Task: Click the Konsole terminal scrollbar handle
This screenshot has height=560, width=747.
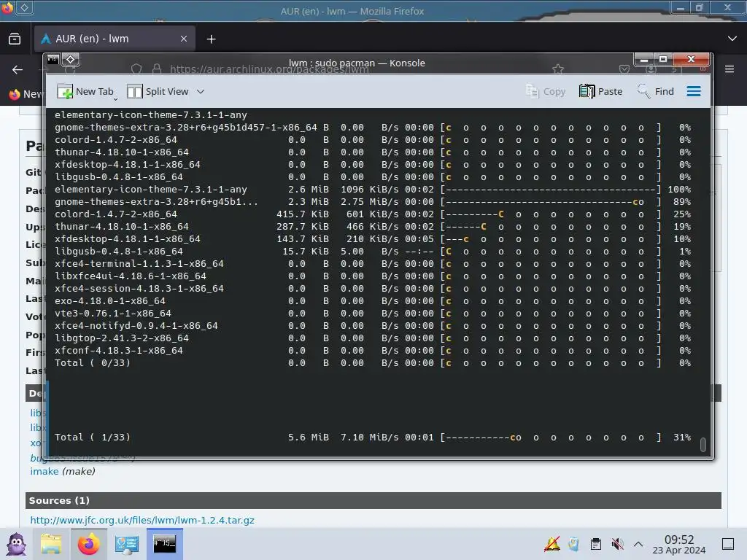Action: point(703,444)
